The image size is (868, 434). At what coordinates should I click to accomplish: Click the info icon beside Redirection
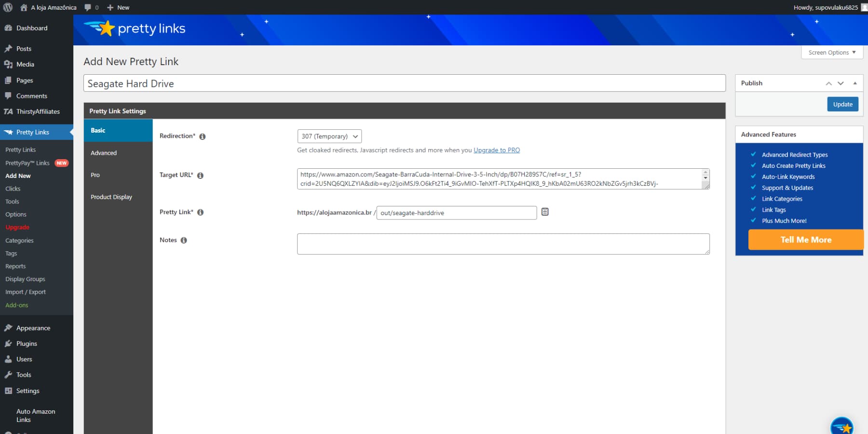[x=202, y=136]
